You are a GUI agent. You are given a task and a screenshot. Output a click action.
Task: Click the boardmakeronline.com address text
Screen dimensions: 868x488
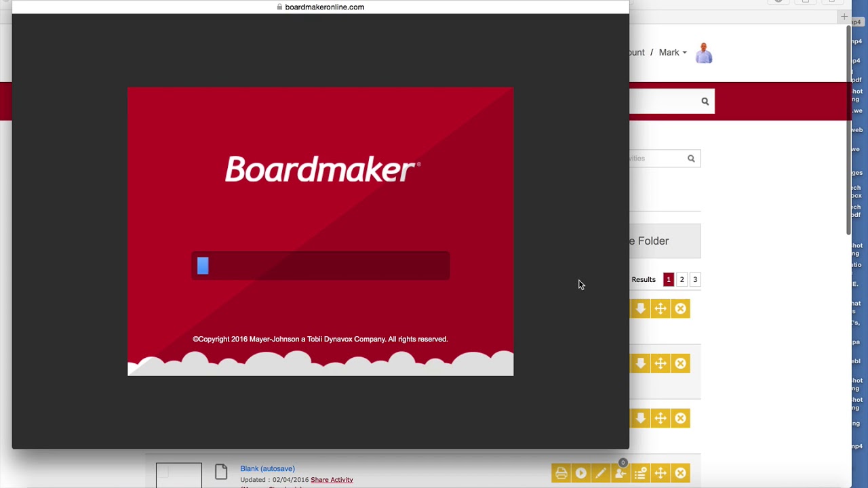click(x=324, y=7)
